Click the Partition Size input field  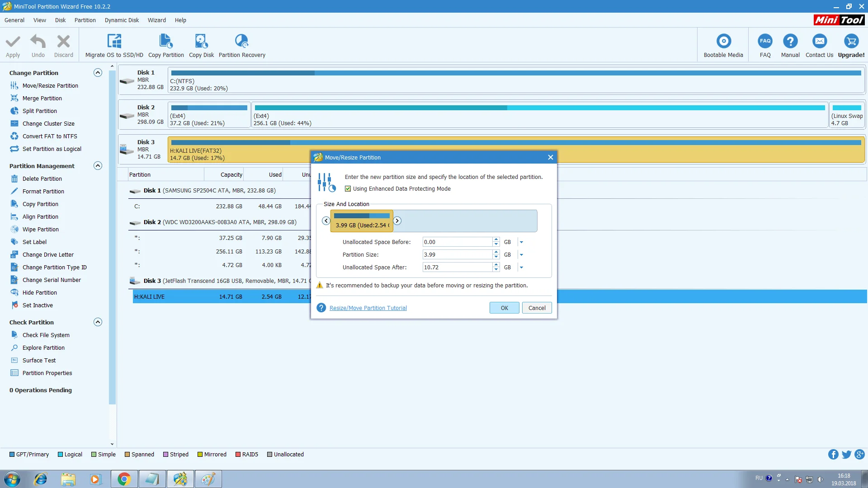click(457, 255)
